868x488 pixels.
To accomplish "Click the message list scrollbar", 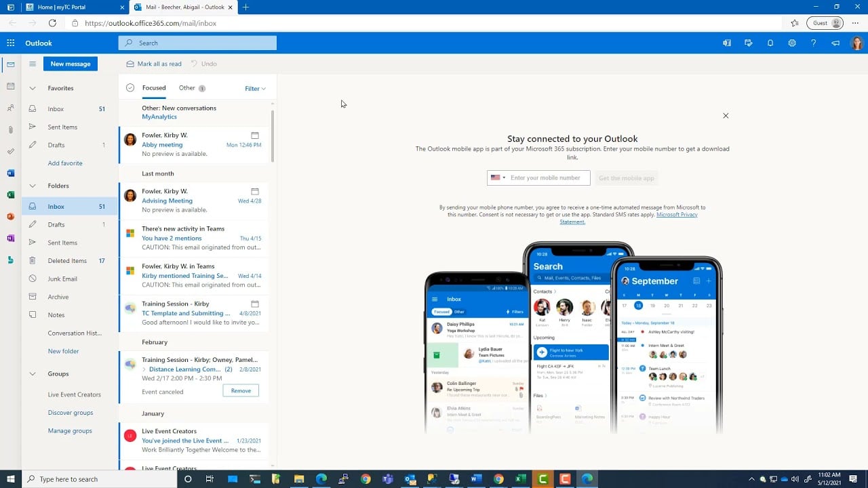I will 273,136.
